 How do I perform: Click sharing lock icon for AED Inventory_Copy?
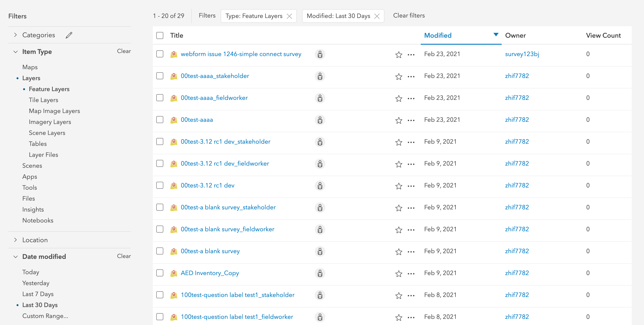click(x=320, y=273)
